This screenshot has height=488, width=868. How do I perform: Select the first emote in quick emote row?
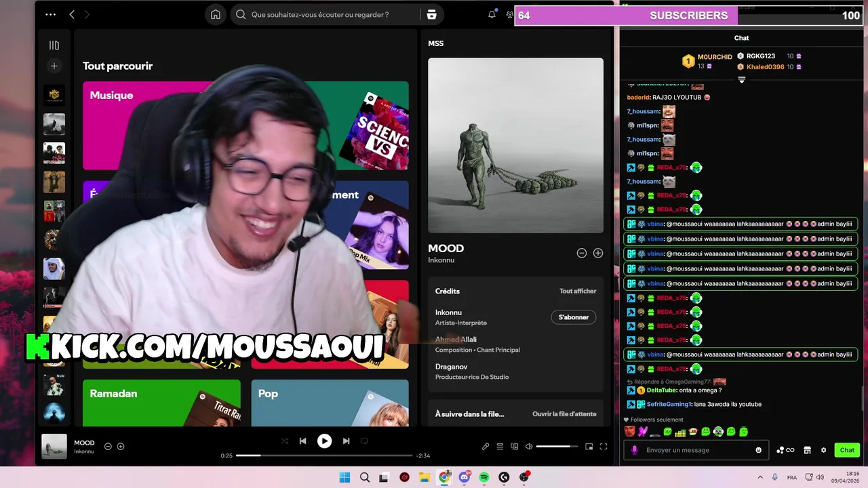630,431
